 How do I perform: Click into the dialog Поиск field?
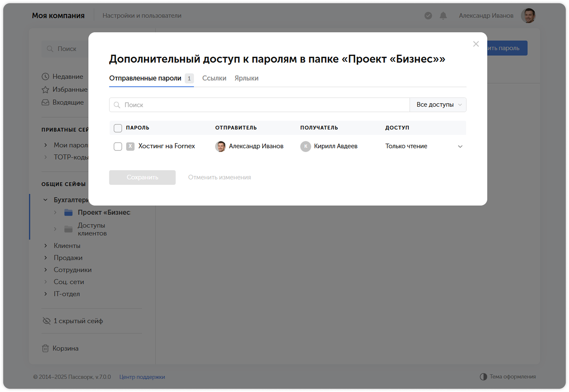pyautogui.click(x=259, y=105)
